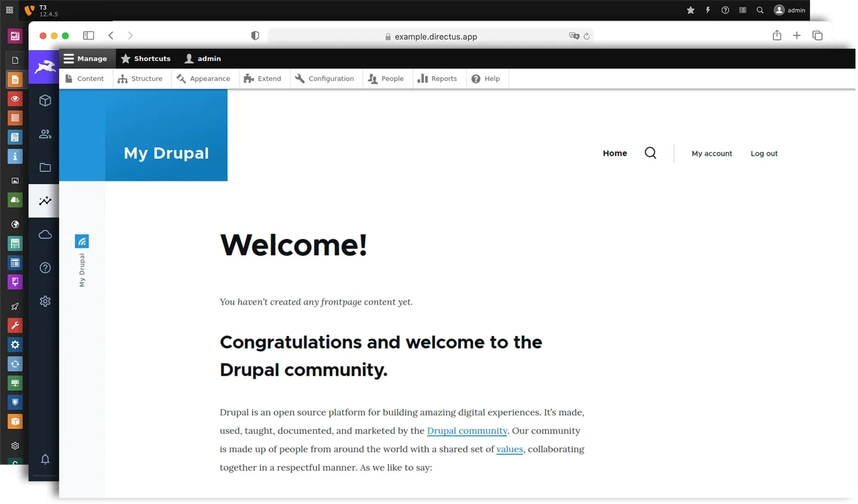Open Directus notifications bell
Image resolution: width=858 pixels, height=504 pixels.
[x=45, y=459]
